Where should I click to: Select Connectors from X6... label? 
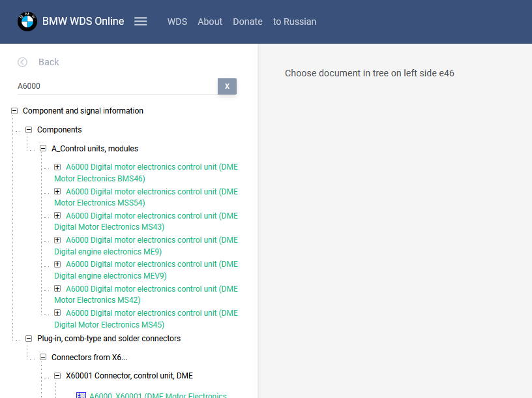[x=89, y=358]
